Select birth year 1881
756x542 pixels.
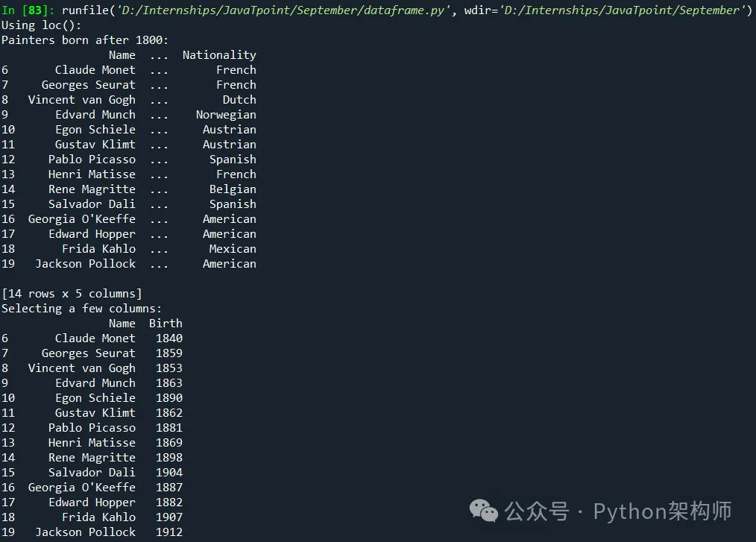[169, 428]
